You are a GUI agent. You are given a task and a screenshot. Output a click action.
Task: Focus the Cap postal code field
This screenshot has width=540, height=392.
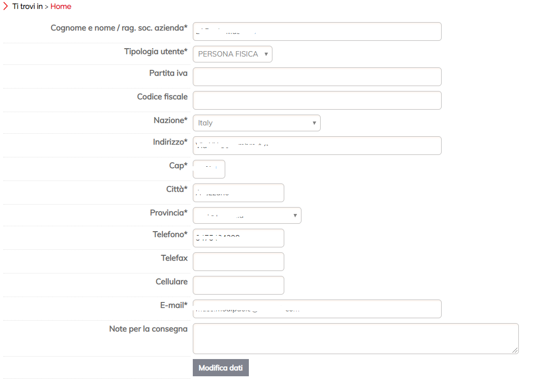209,169
